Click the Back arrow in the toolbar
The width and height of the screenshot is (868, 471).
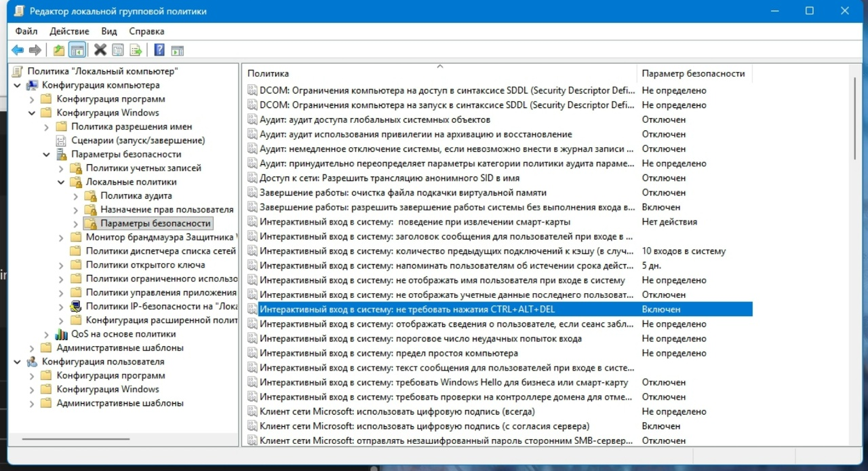point(18,50)
